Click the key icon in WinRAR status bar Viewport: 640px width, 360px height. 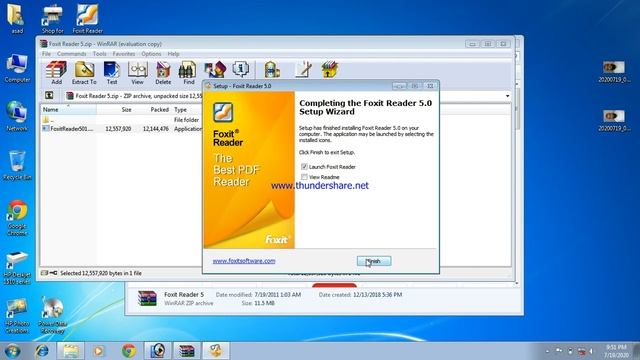pos(53,273)
